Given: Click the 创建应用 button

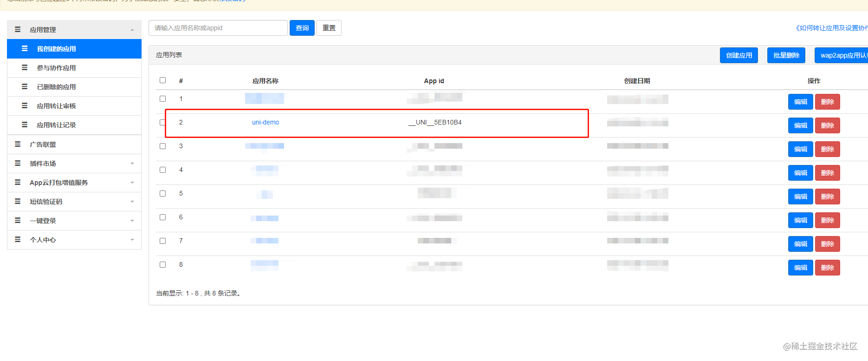Looking at the screenshot, I should pyautogui.click(x=739, y=55).
